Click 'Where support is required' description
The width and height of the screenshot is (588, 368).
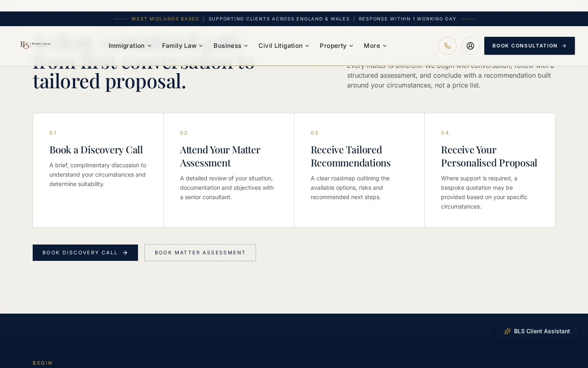click(484, 192)
